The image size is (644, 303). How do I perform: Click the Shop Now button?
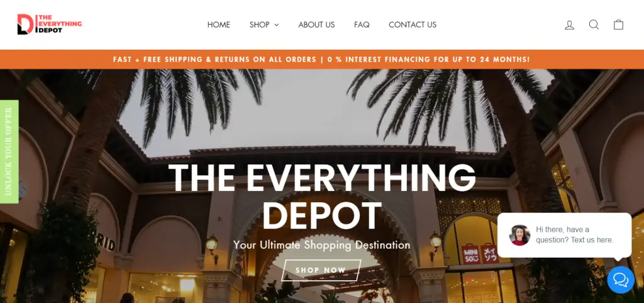pos(321,270)
